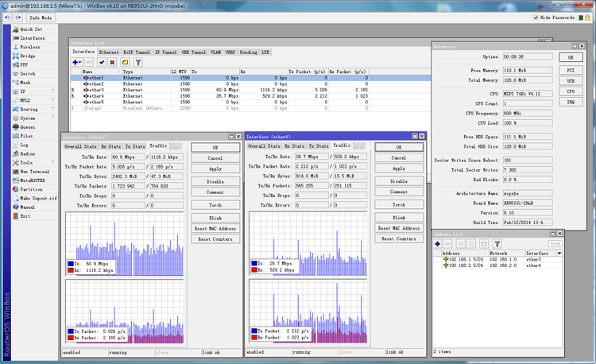
Task: Click the blue plus add interface icon
Action: [76, 62]
